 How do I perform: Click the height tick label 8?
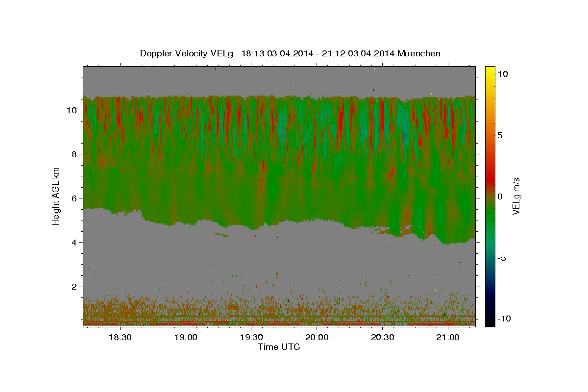tap(75, 154)
